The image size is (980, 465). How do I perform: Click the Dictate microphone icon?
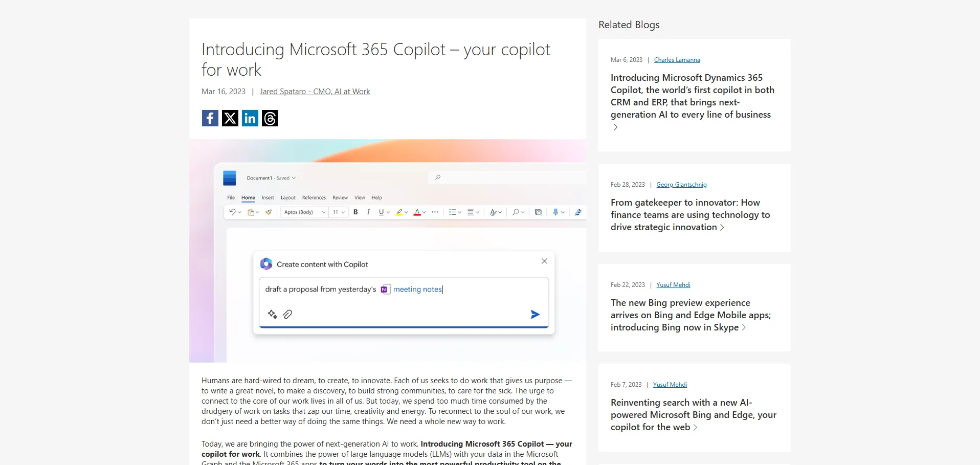[x=555, y=212]
